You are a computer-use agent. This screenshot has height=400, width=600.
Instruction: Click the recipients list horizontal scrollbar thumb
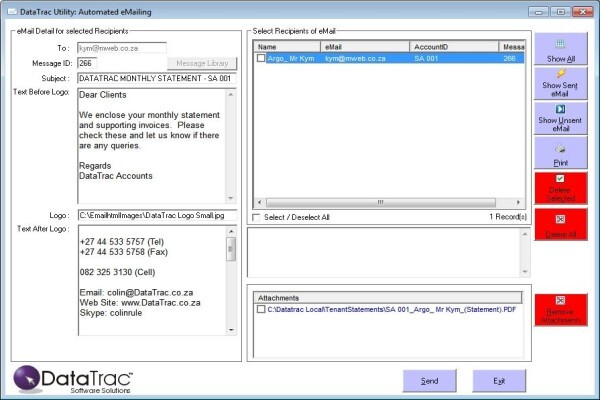[x=381, y=202]
